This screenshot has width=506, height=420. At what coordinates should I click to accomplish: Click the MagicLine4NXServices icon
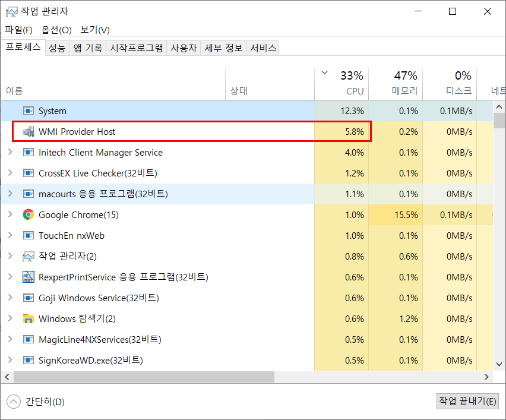click(29, 340)
